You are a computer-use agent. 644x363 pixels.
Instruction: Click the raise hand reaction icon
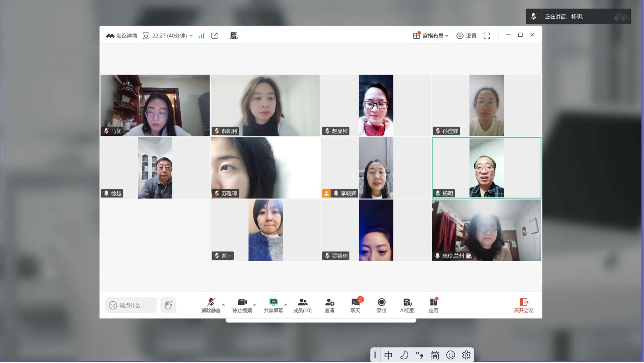coord(168,305)
